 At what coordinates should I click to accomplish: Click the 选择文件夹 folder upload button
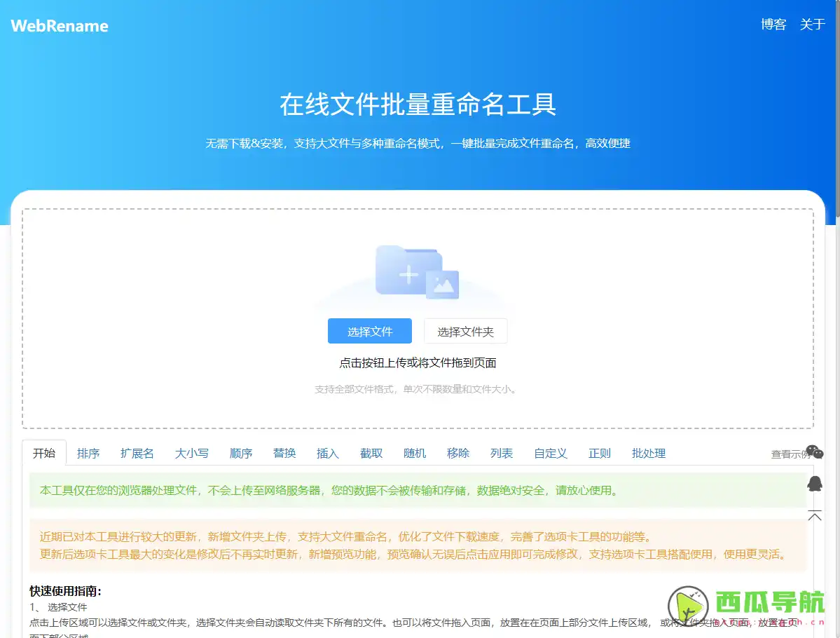tap(465, 330)
